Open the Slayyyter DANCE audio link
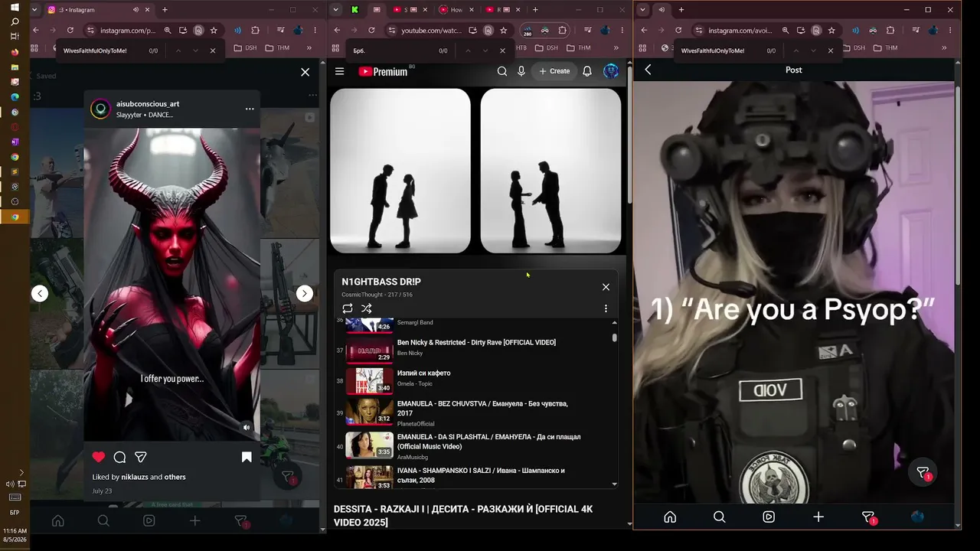 pos(145,115)
